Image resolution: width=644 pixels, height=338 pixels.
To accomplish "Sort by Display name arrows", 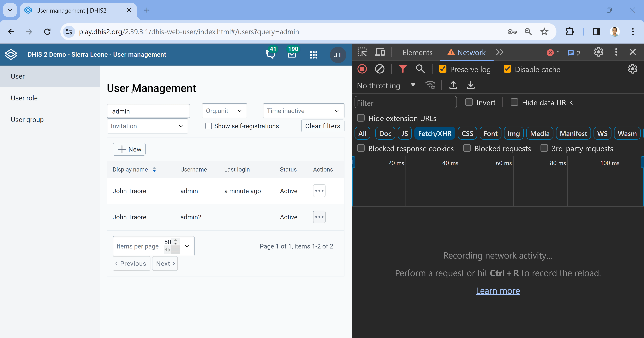I will click(154, 170).
